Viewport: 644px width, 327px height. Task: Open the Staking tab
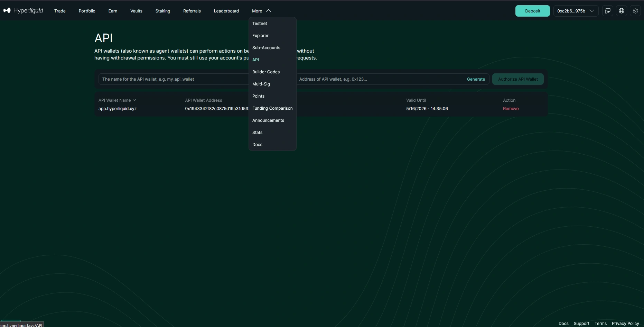coord(163,11)
